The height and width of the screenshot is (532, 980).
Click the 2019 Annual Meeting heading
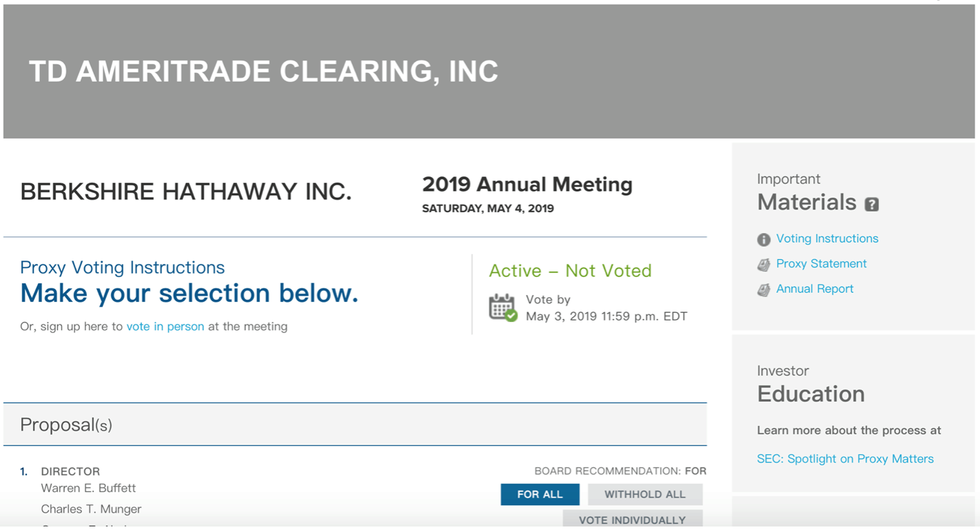(527, 185)
